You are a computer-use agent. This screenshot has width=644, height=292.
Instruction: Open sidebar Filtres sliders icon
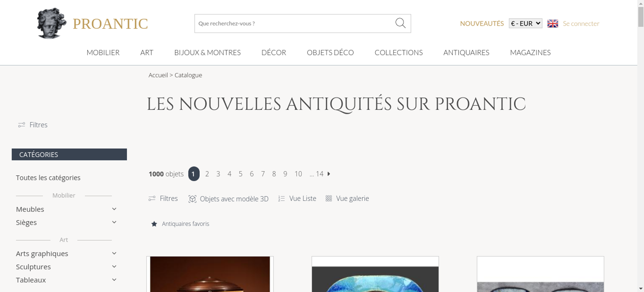tap(22, 125)
